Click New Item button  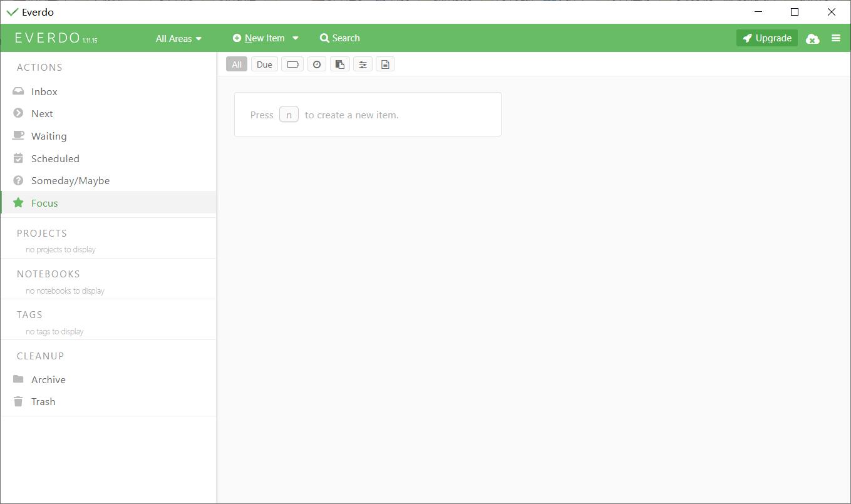coord(259,38)
